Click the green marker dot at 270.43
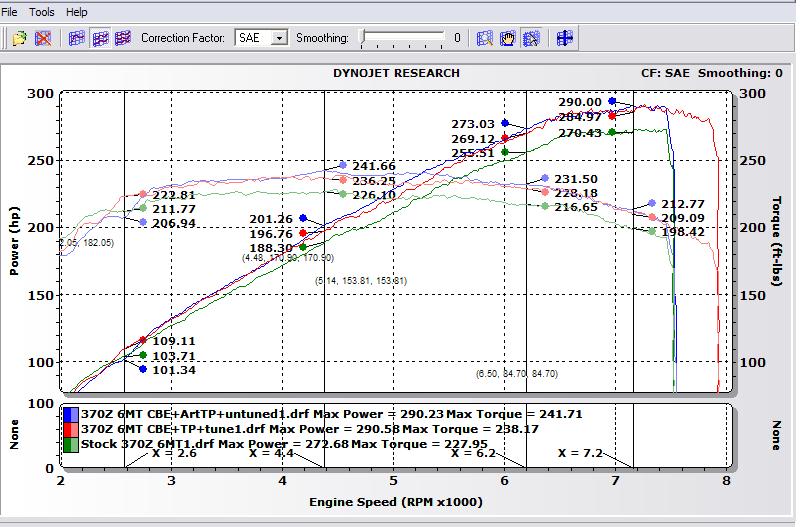Viewport: 800px width, 527px height. point(612,132)
